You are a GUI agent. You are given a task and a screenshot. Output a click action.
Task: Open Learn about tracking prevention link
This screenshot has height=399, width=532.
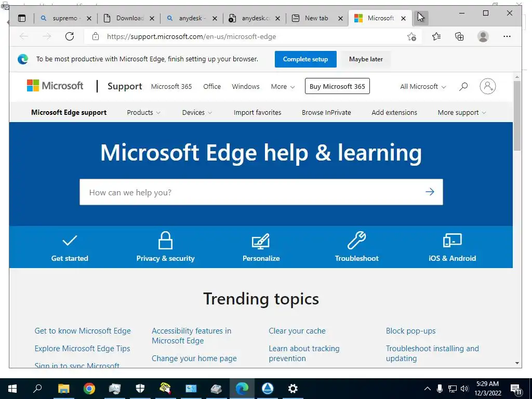pos(304,353)
